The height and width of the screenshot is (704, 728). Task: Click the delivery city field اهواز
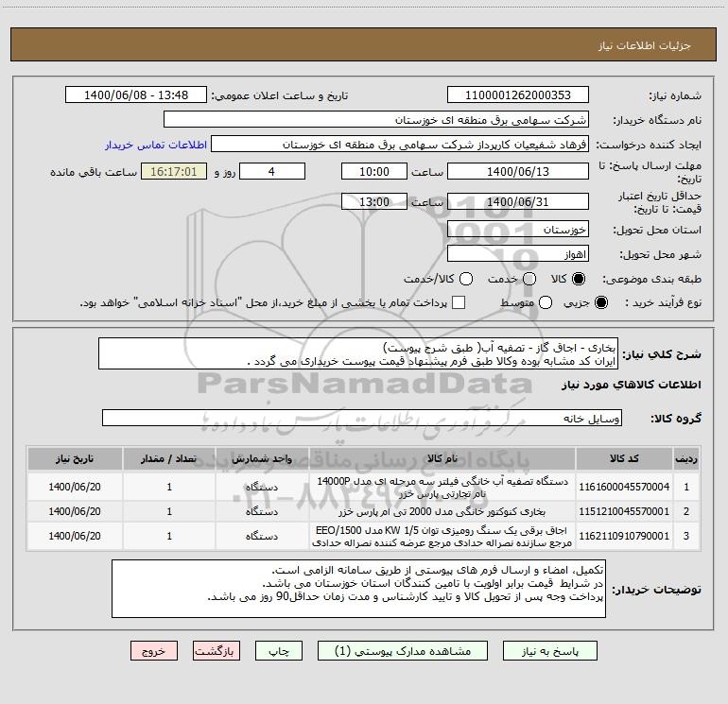tap(518, 254)
